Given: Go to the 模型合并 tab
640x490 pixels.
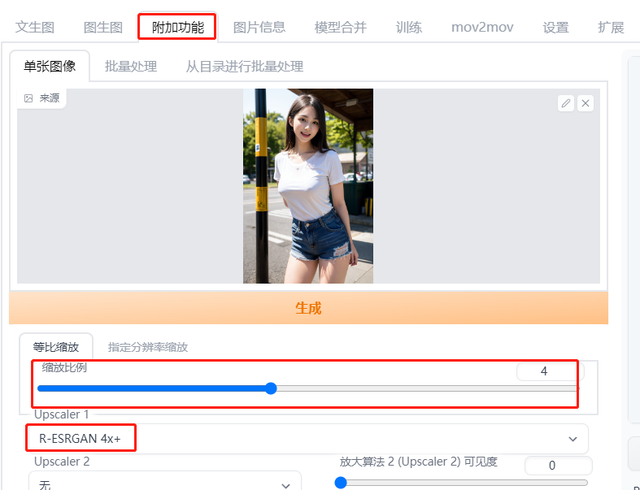Looking at the screenshot, I should coord(340,27).
